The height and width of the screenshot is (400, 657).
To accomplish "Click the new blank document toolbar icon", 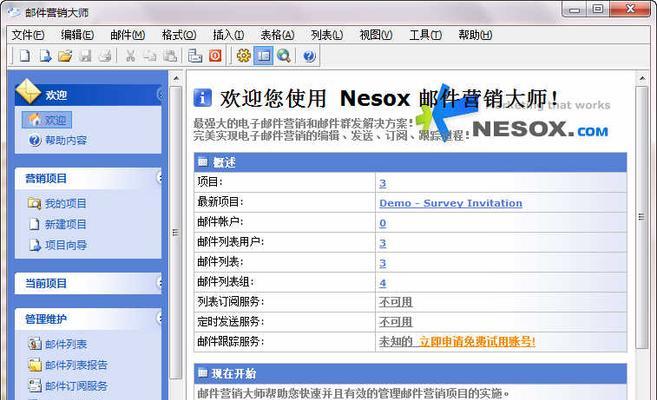I will tap(25, 56).
